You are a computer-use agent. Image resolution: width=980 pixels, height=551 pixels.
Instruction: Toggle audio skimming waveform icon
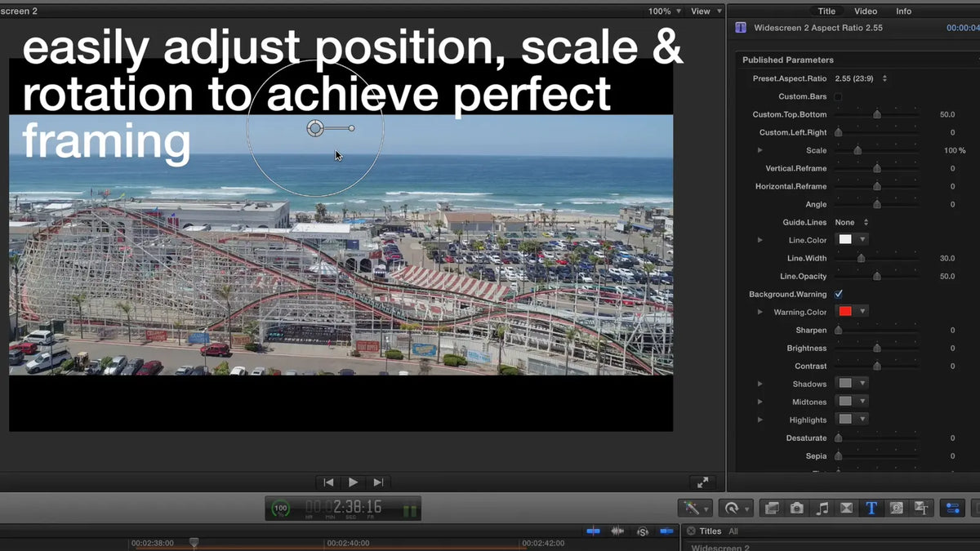click(617, 531)
